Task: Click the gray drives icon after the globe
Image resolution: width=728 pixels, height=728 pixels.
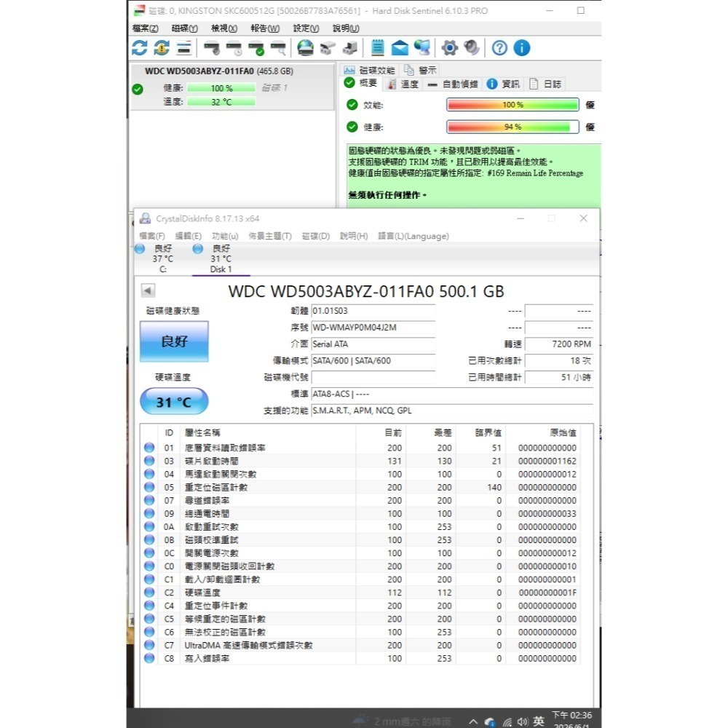Action: [x=328, y=48]
